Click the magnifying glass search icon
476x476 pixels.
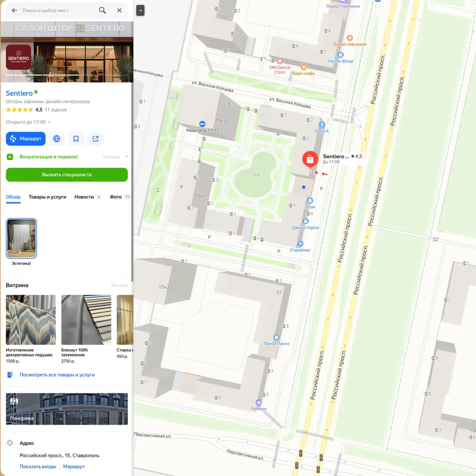(102, 10)
